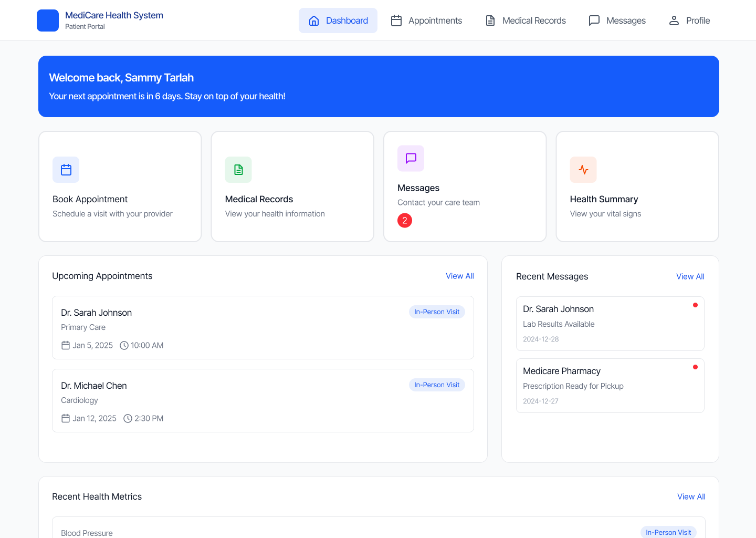
Task: View all upcoming appointments
Action: 459,276
